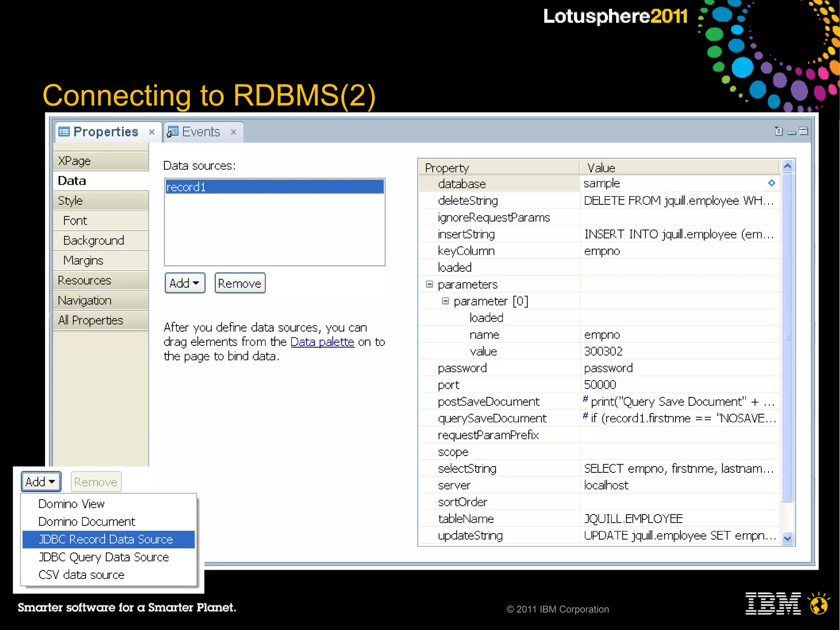Click the Value column header

680,167
